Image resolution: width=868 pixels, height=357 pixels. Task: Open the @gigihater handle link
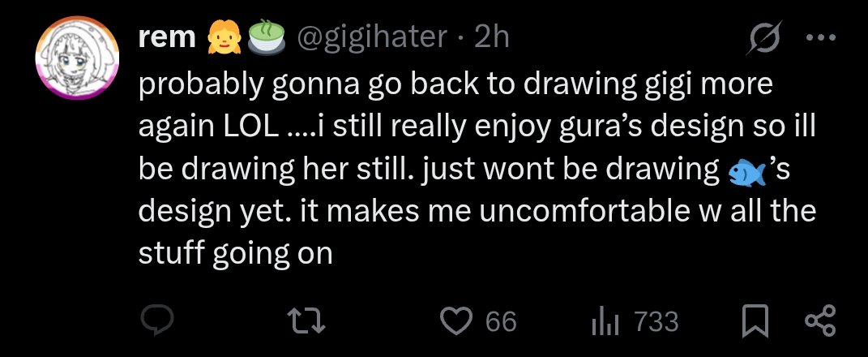point(373,37)
